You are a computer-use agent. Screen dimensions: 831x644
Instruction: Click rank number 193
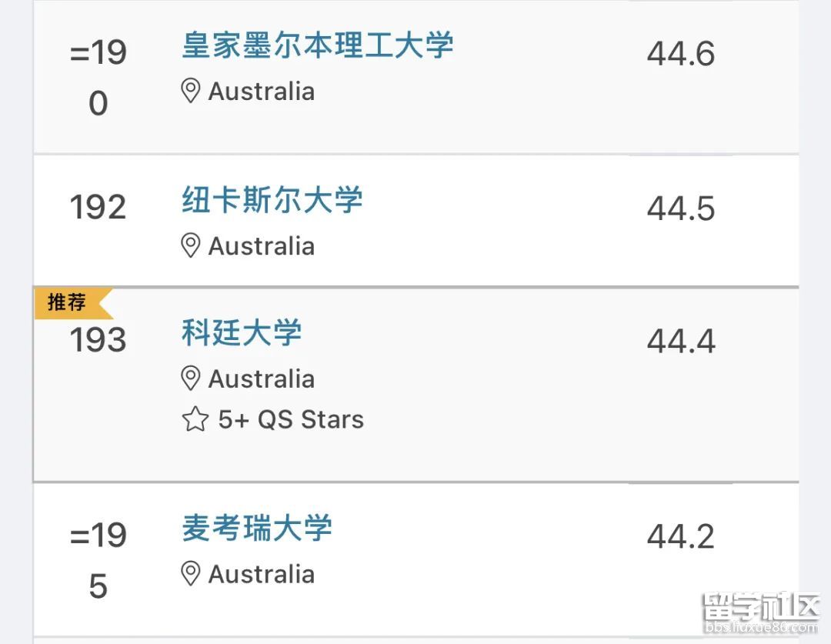98,339
